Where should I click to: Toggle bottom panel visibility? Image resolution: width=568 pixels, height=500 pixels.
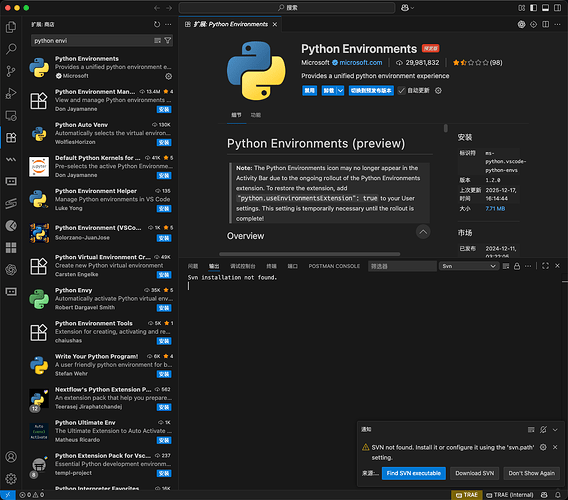tap(545, 8)
